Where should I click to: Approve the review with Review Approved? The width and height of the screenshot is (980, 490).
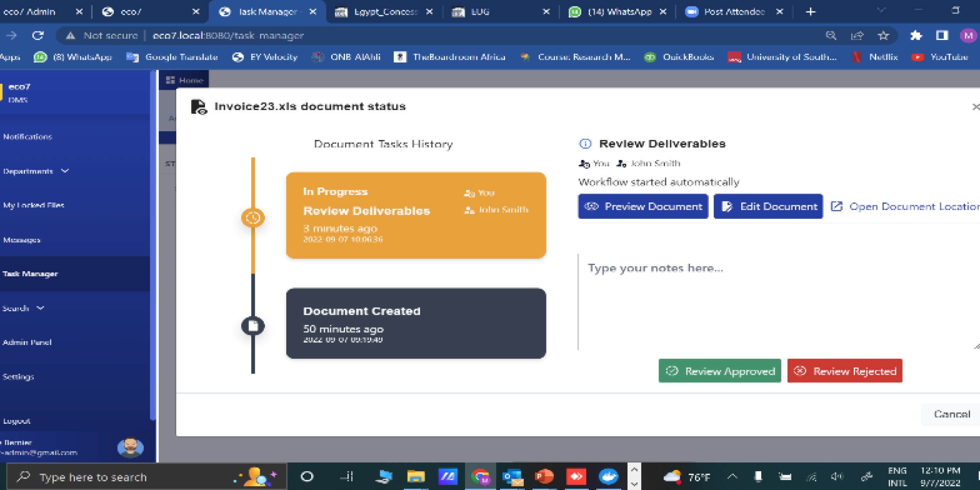click(720, 371)
